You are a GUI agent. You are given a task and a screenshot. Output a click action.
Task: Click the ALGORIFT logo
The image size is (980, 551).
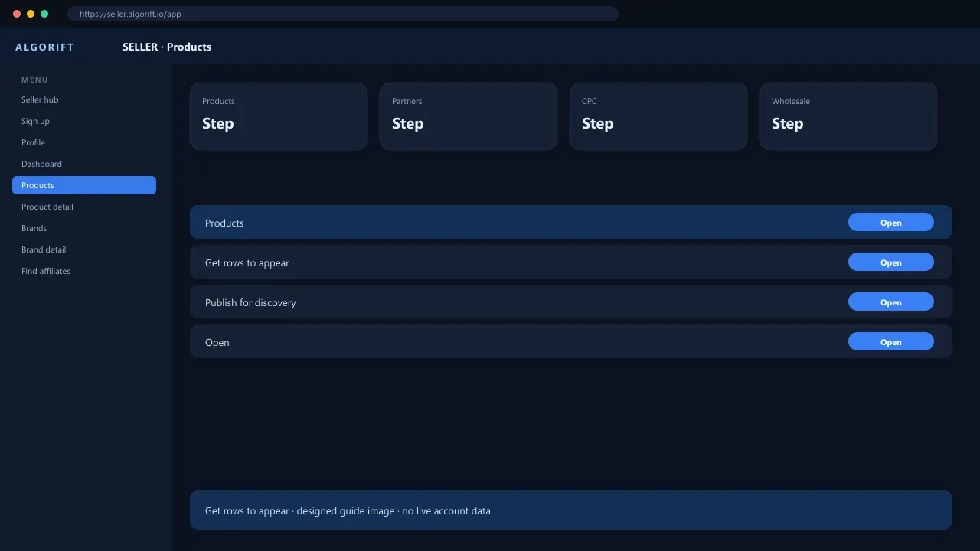click(x=45, y=47)
